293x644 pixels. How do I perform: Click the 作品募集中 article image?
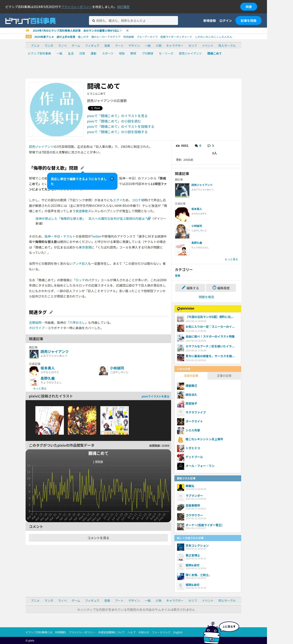tap(56, 110)
